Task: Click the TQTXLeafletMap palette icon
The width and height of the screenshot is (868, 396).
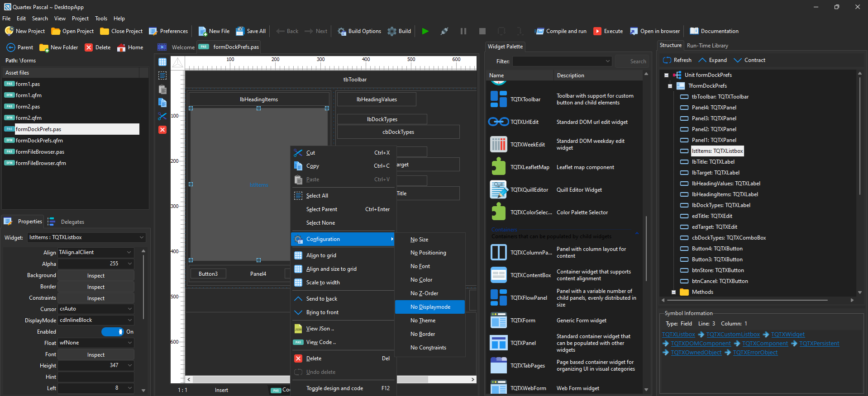Action: tap(498, 167)
